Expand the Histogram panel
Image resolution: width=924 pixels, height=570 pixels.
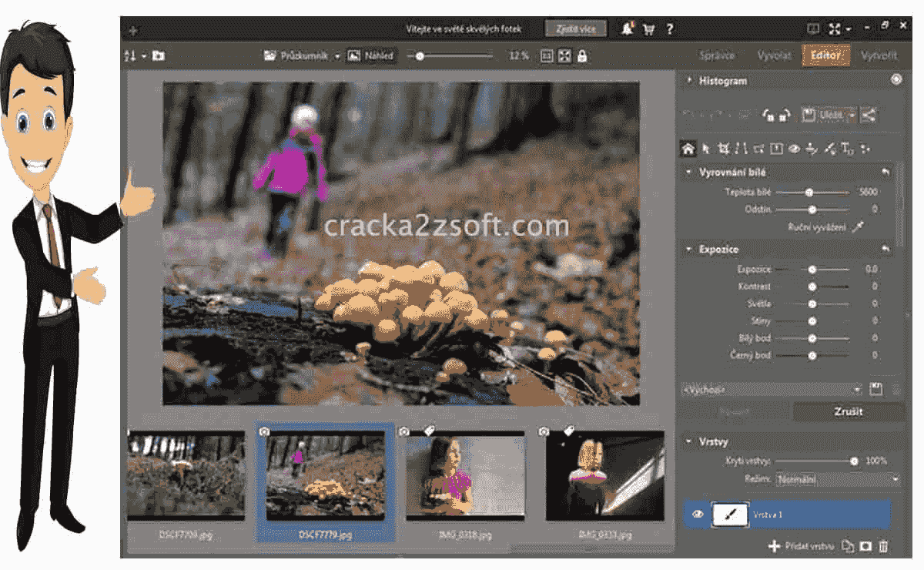point(689,80)
